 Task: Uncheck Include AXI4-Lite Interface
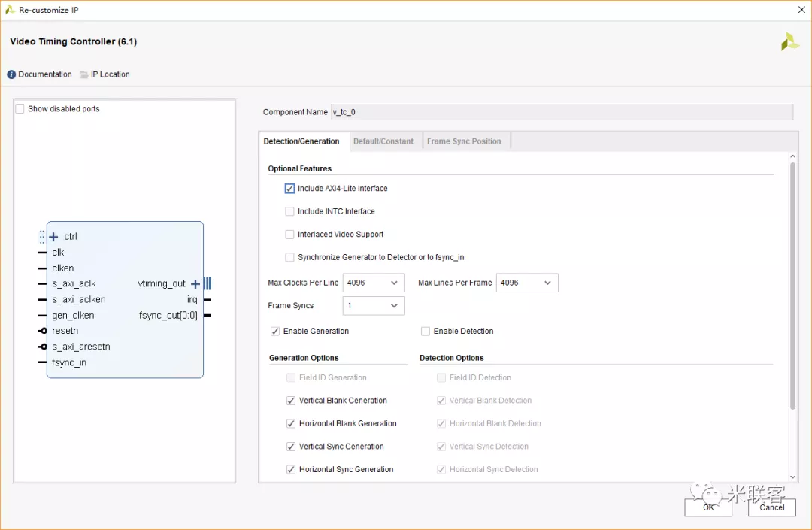[x=289, y=189]
